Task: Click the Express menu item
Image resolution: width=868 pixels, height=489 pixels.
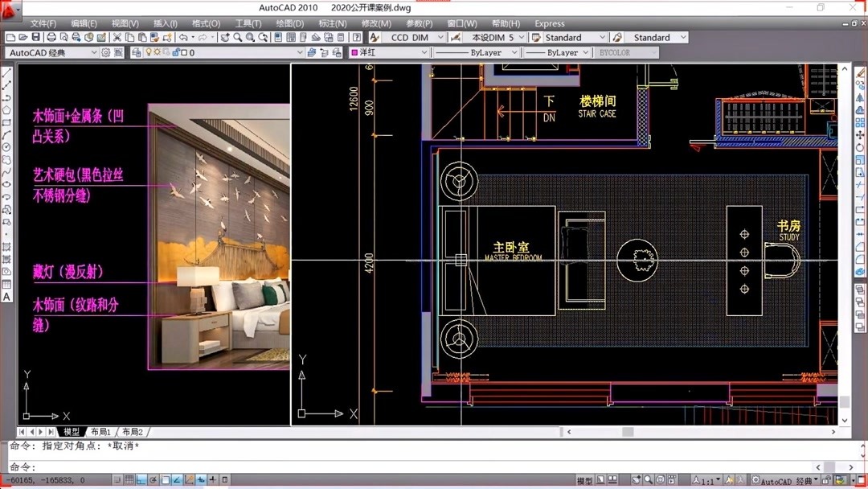Action: (550, 23)
